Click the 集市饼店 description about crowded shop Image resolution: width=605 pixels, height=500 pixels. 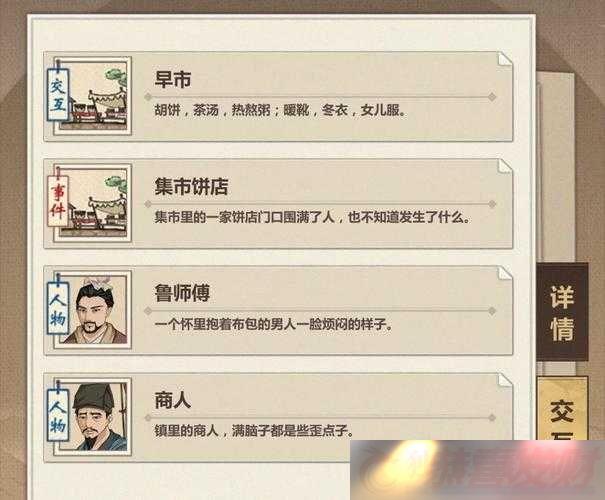pyautogui.click(x=313, y=217)
